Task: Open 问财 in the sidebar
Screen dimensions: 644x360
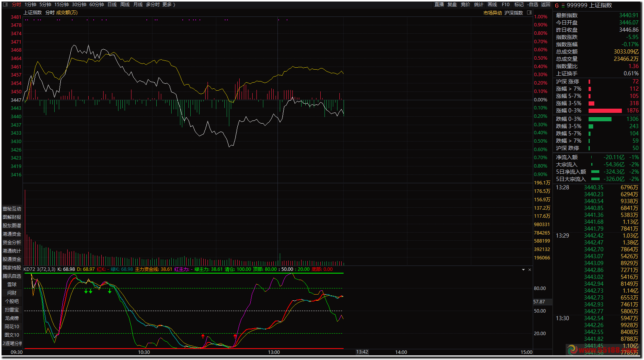Action: (12, 293)
